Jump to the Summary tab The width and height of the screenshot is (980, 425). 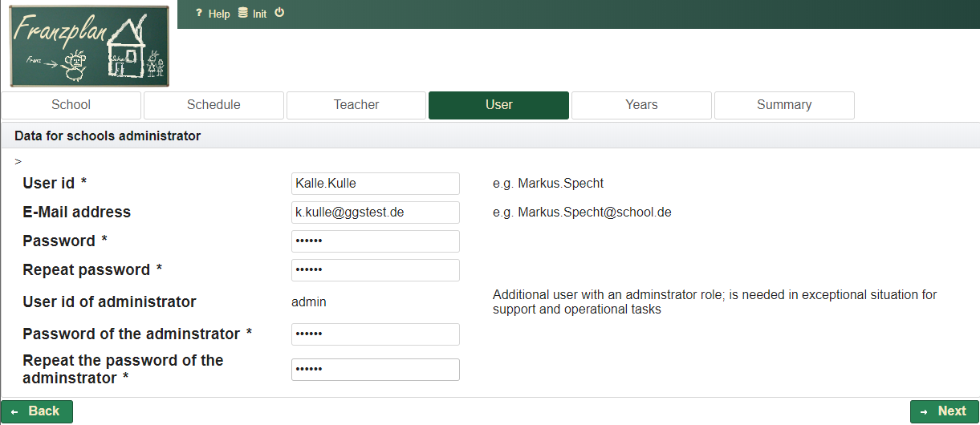point(784,105)
